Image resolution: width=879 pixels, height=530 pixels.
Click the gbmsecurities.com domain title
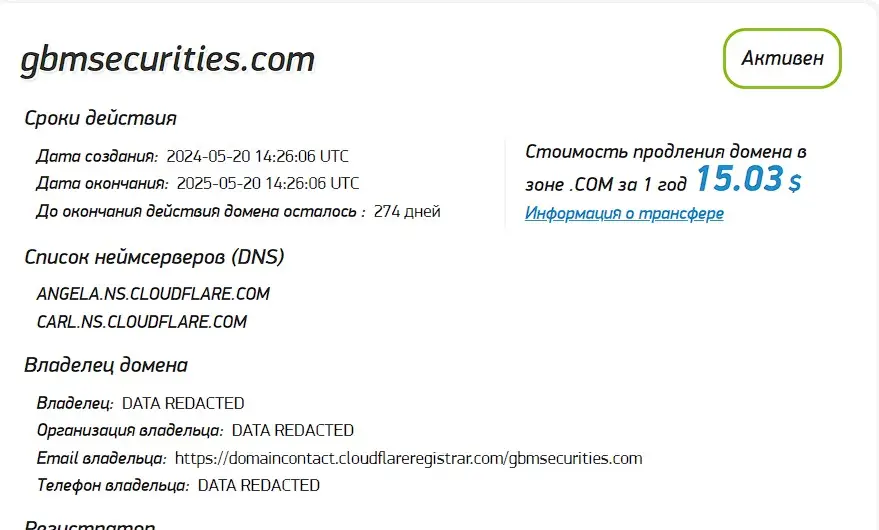pos(167,60)
